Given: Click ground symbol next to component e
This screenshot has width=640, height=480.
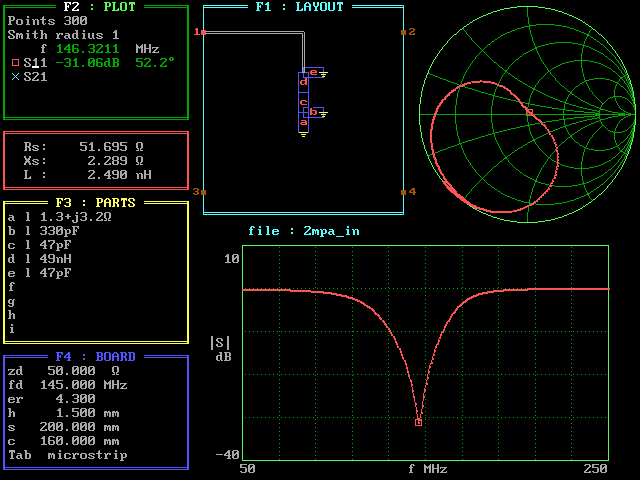Looking at the screenshot, I should point(323,74).
